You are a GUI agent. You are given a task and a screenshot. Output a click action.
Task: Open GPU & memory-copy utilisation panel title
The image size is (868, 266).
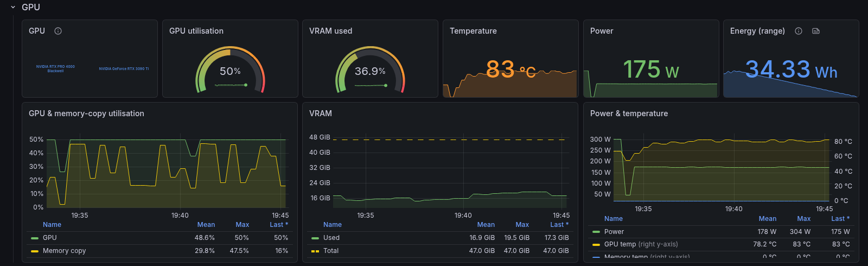(86, 113)
